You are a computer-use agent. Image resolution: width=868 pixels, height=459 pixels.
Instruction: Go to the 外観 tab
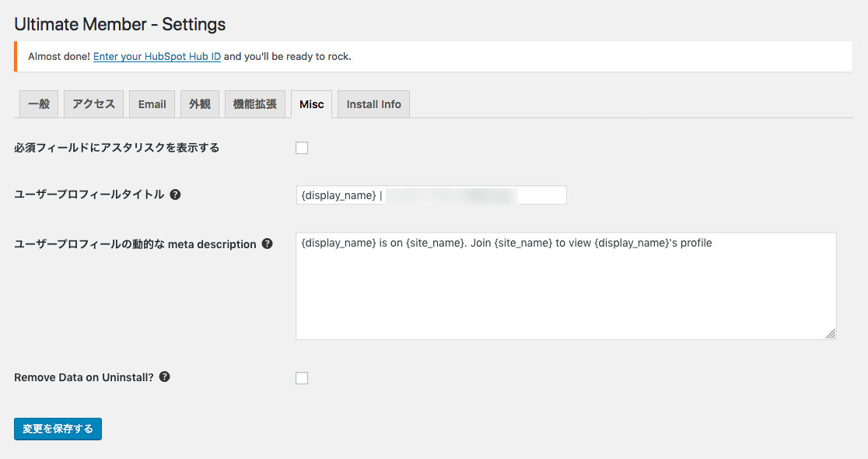coord(200,104)
